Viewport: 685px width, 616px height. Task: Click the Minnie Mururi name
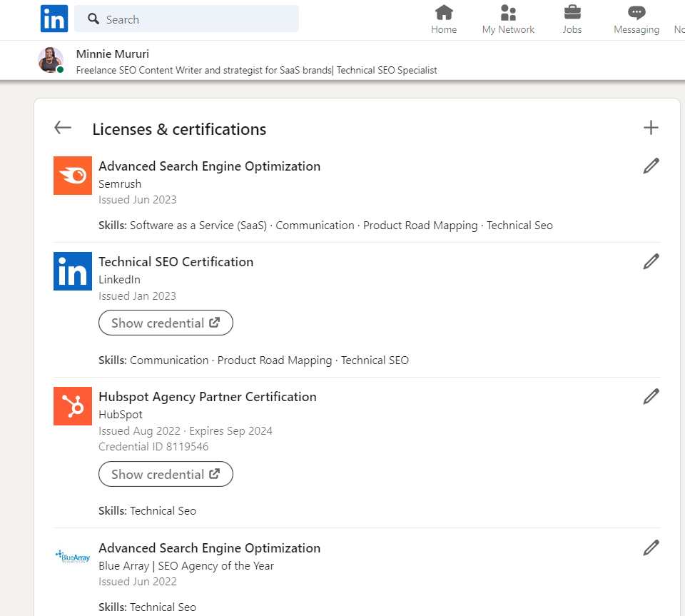pyautogui.click(x=112, y=54)
